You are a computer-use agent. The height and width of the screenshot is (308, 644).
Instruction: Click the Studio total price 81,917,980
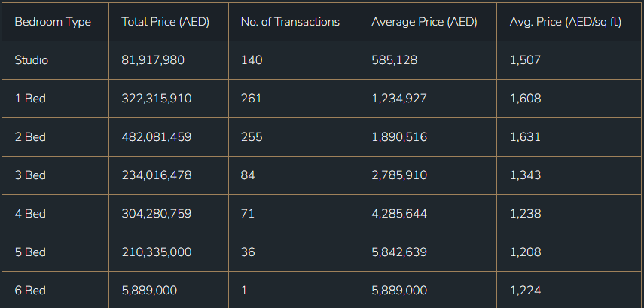click(x=153, y=60)
